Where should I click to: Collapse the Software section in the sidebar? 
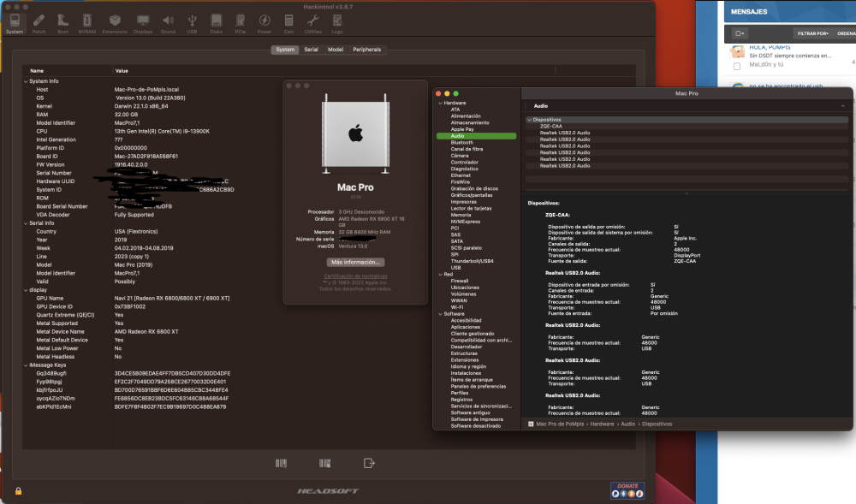tap(441, 314)
